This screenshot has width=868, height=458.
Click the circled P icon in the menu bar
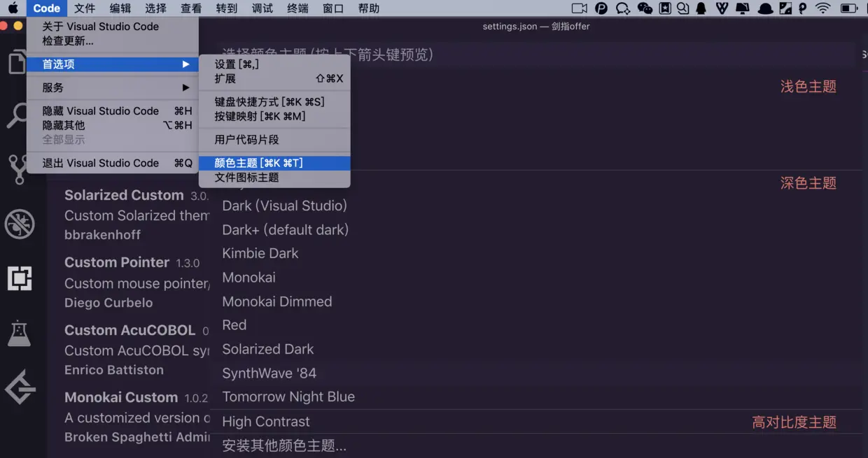point(601,8)
